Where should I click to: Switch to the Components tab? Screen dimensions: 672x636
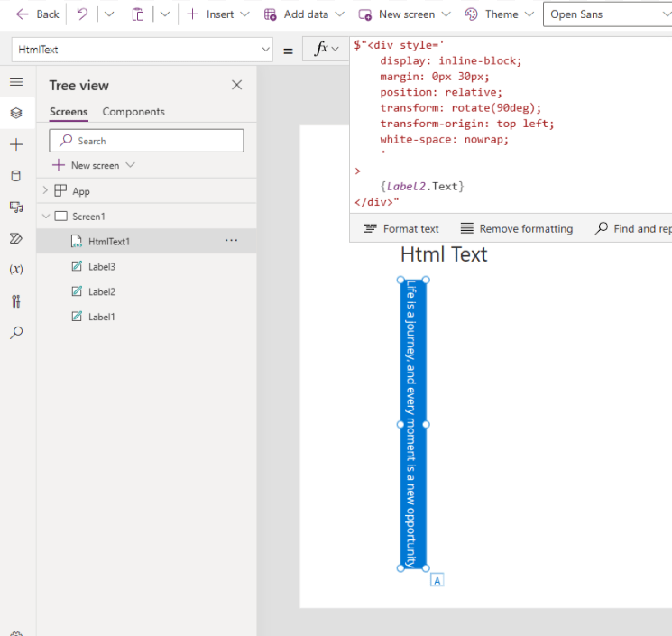click(133, 112)
